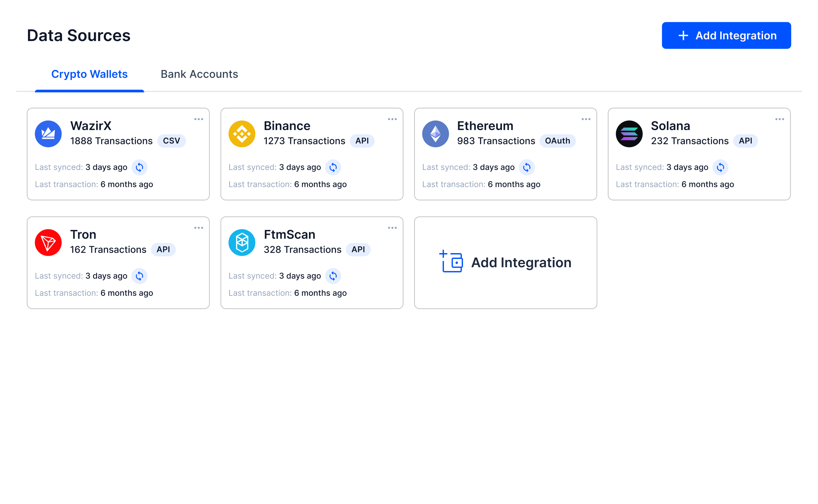Click the OAuth badge on Ethereum
Viewport: 818px width, 504px height.
point(558,141)
